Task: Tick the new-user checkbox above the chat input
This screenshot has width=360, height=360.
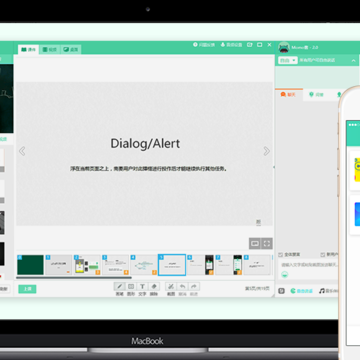Action: (322, 255)
